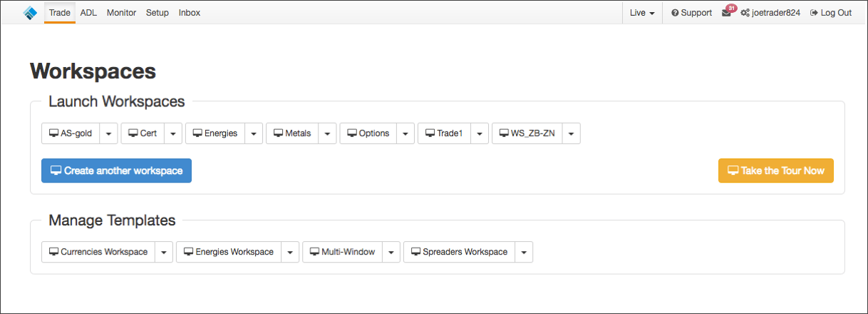Open the inbox envelope icon with notification badge

pos(728,11)
